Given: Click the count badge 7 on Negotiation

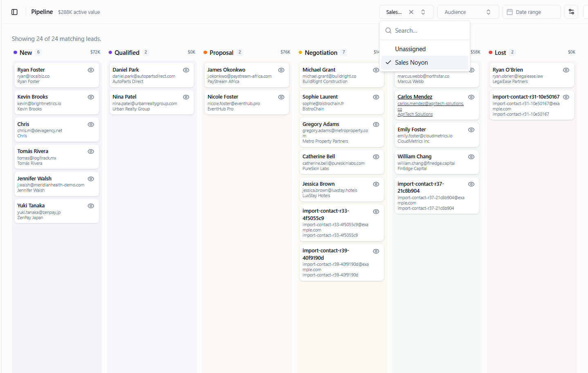Looking at the screenshot, I should click(344, 52).
